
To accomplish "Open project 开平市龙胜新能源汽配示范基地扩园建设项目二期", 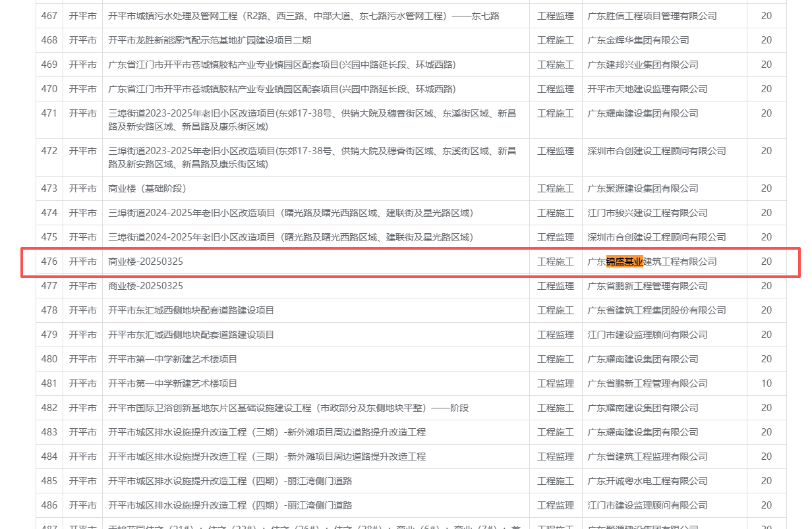I will click(x=210, y=40).
